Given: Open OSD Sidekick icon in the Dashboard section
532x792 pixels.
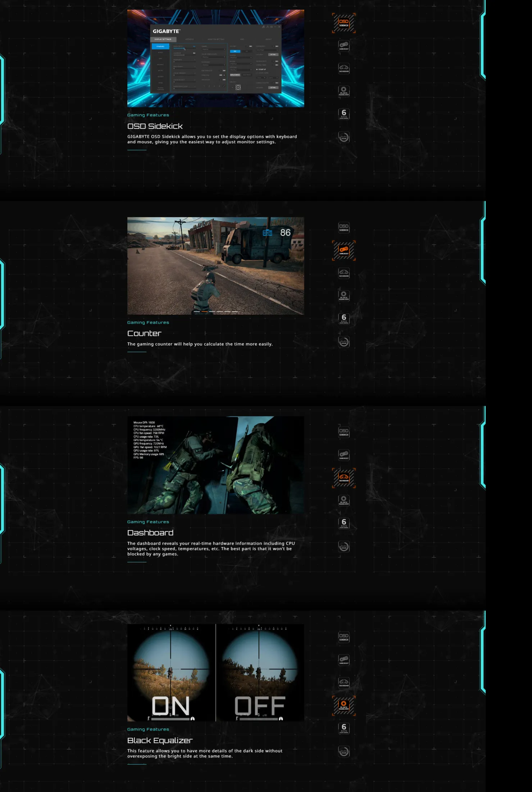Looking at the screenshot, I should (344, 432).
